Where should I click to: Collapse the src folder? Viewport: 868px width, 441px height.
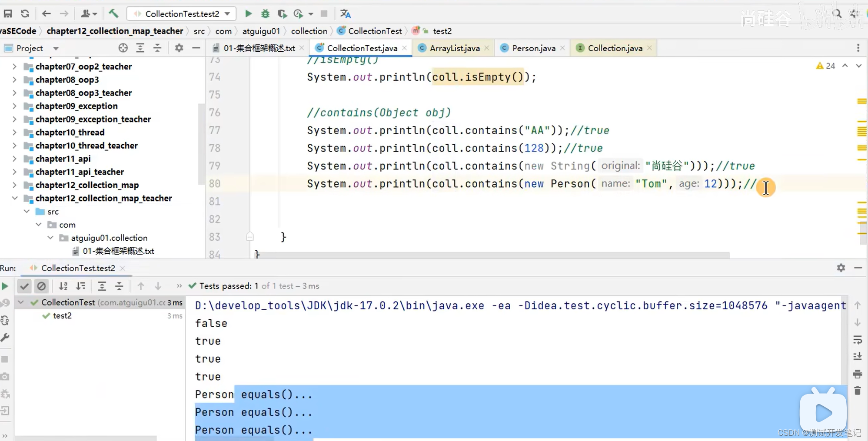pyautogui.click(x=27, y=212)
